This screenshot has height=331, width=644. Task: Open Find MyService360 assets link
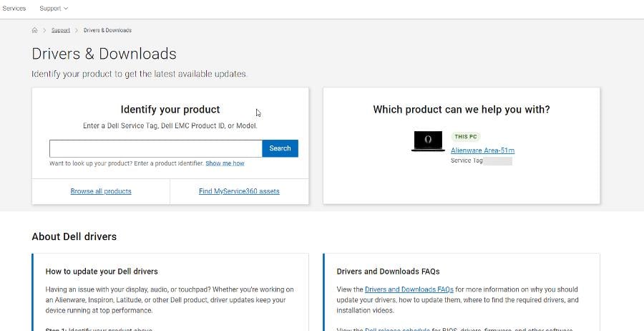pyautogui.click(x=239, y=191)
